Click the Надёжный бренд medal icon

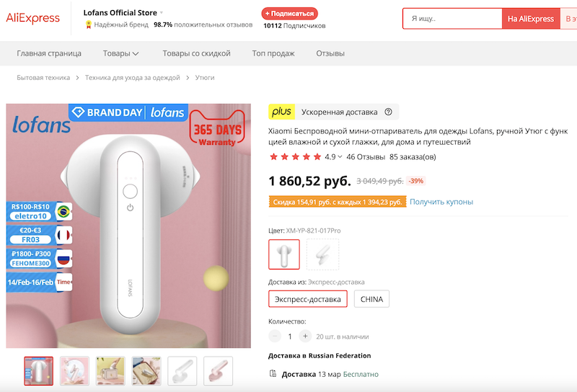88,25
